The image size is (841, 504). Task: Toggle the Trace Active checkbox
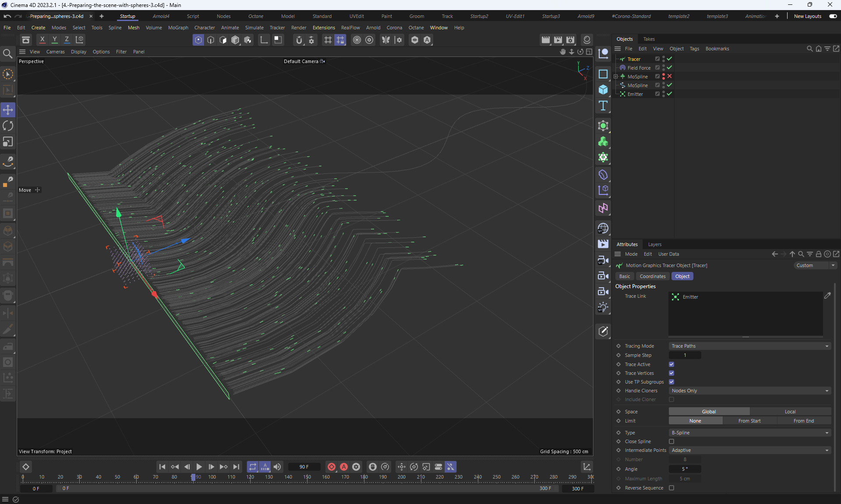(671, 364)
